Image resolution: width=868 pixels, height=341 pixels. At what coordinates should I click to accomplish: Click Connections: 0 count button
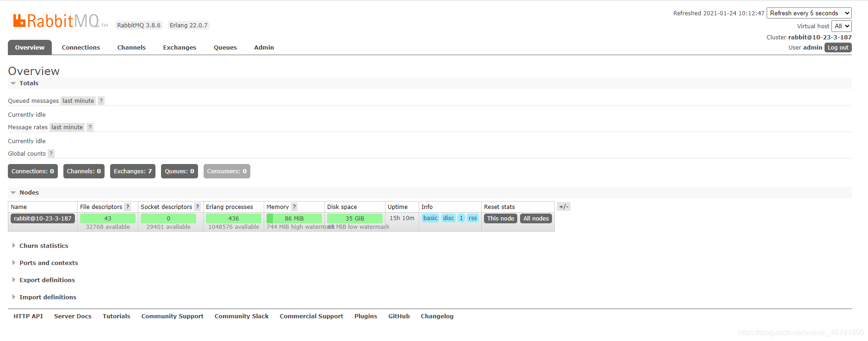[x=33, y=171]
